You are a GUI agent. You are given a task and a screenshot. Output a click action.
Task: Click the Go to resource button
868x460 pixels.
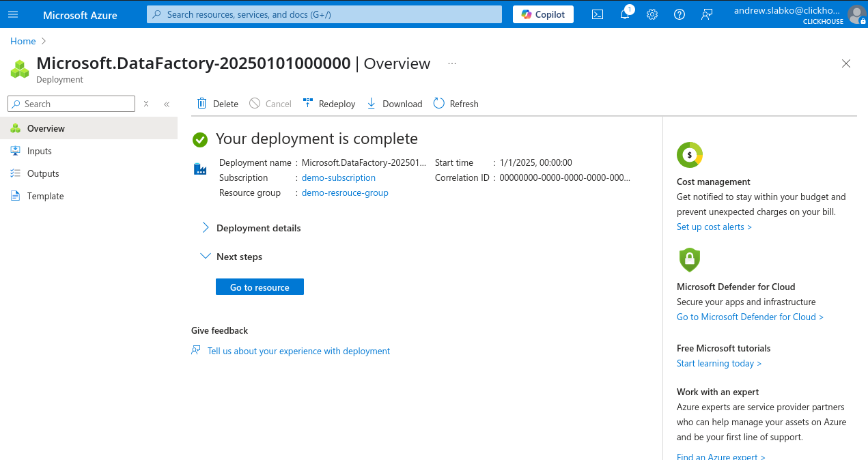(x=260, y=287)
